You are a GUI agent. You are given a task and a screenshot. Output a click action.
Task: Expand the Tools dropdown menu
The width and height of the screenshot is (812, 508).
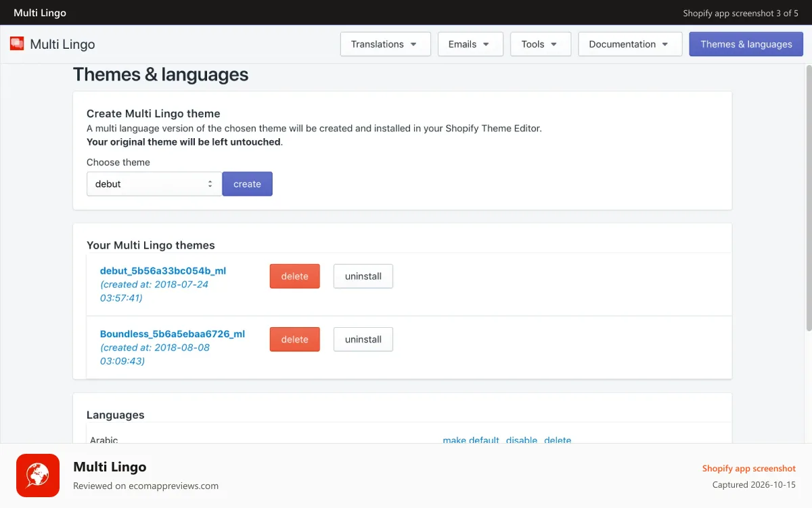click(541, 44)
